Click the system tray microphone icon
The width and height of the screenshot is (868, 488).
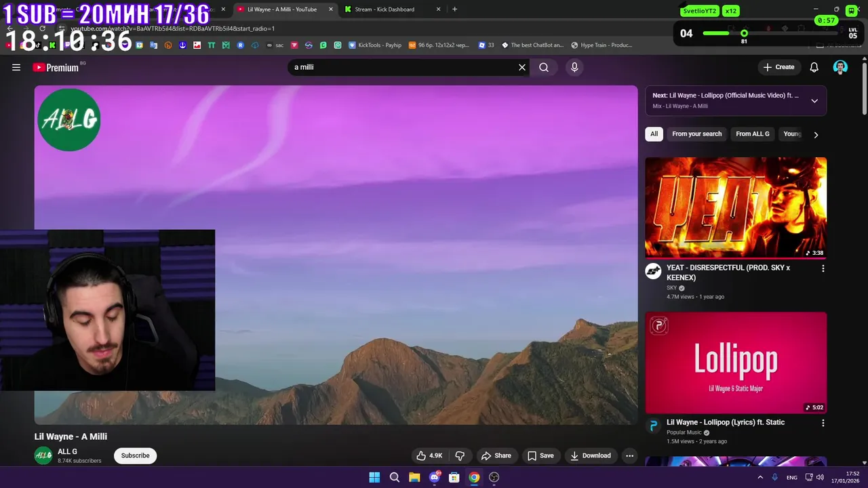[x=775, y=477]
